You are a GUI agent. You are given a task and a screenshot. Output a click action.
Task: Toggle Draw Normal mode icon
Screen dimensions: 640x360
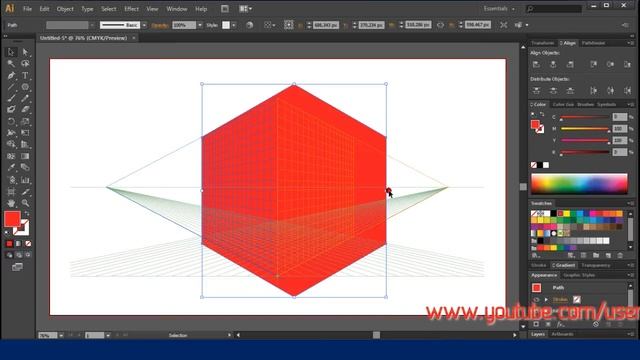coord(9,255)
